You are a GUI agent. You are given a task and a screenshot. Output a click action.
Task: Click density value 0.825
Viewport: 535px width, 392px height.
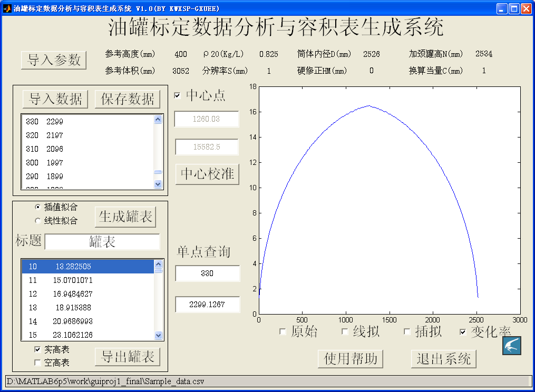[x=268, y=54]
